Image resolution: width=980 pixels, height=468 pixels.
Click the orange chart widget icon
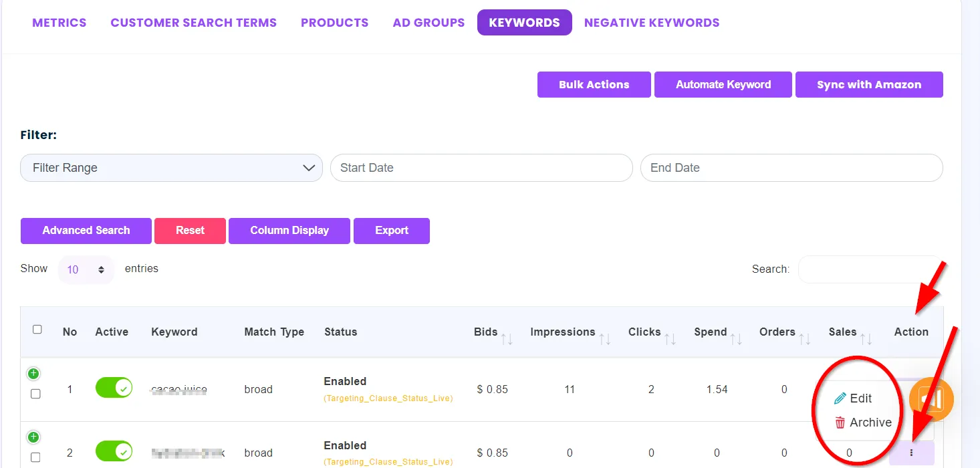[931, 399]
